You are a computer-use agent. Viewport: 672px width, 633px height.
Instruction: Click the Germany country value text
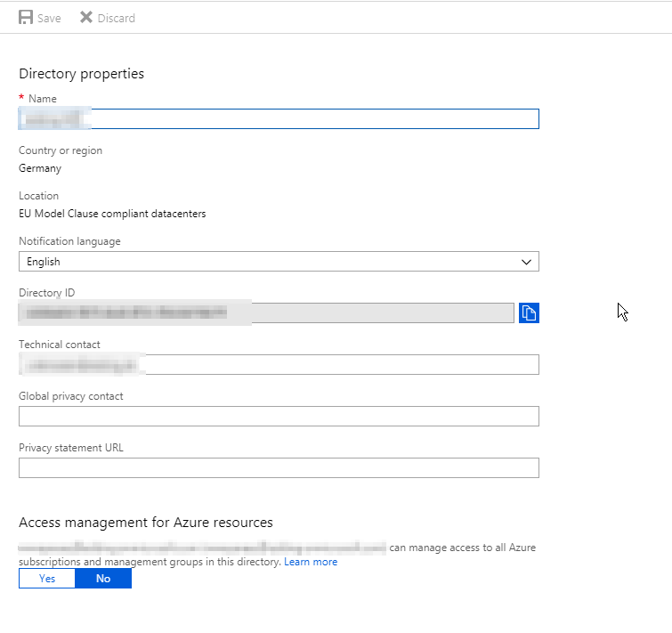(x=40, y=167)
